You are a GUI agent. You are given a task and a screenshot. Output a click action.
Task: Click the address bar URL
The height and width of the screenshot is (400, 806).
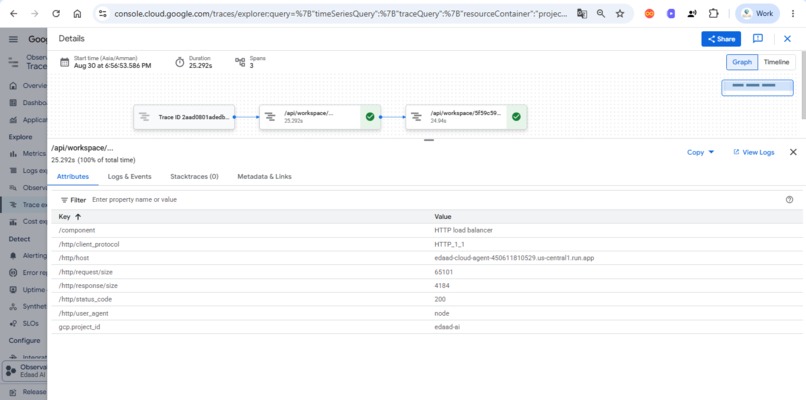341,14
